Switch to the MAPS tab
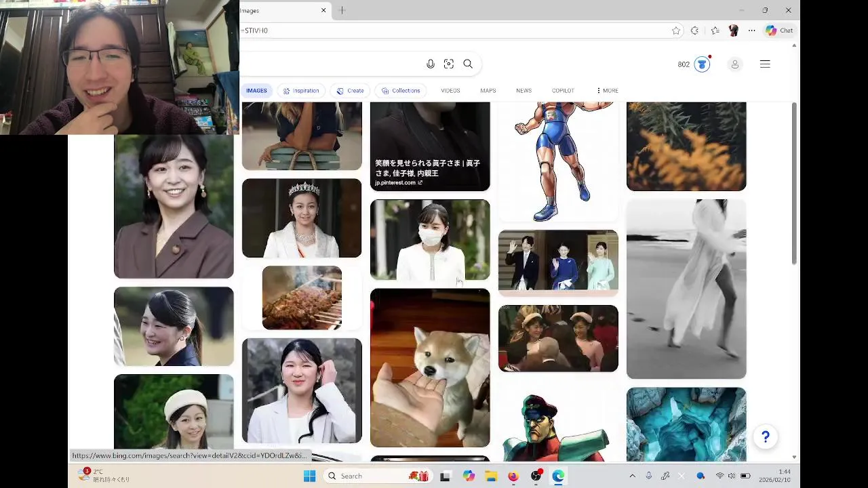This screenshot has width=868, height=488. pyautogui.click(x=488, y=91)
